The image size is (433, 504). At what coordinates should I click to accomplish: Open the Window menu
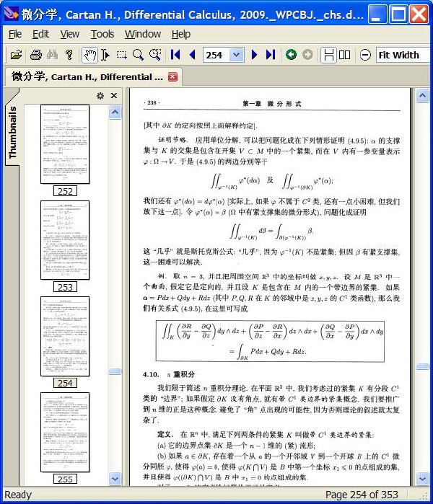pos(143,34)
